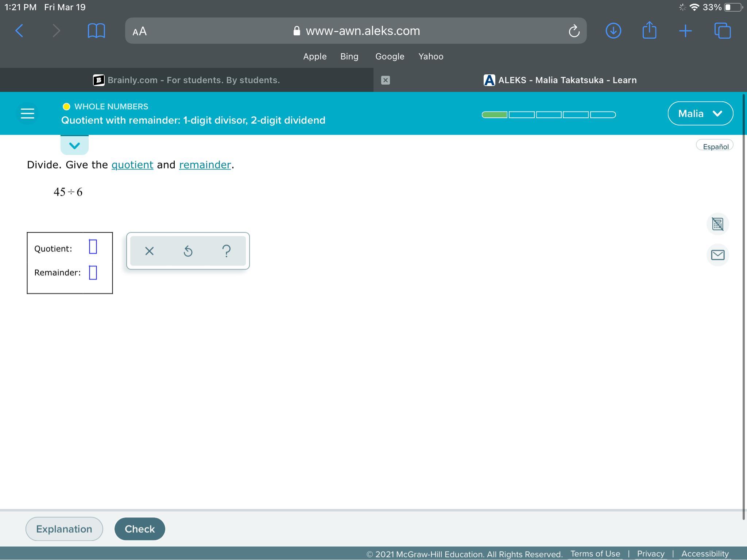Expand the topic chevron under the header
The image size is (747, 560).
coord(74,145)
